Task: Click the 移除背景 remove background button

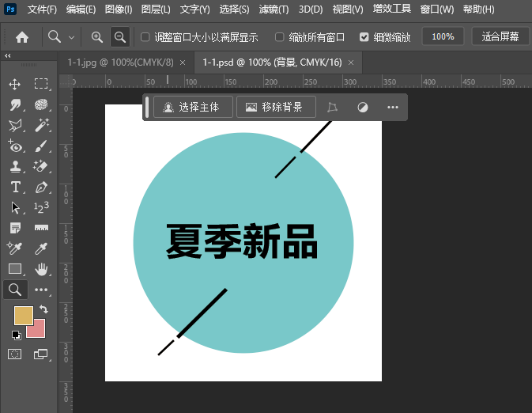Action: pos(276,107)
